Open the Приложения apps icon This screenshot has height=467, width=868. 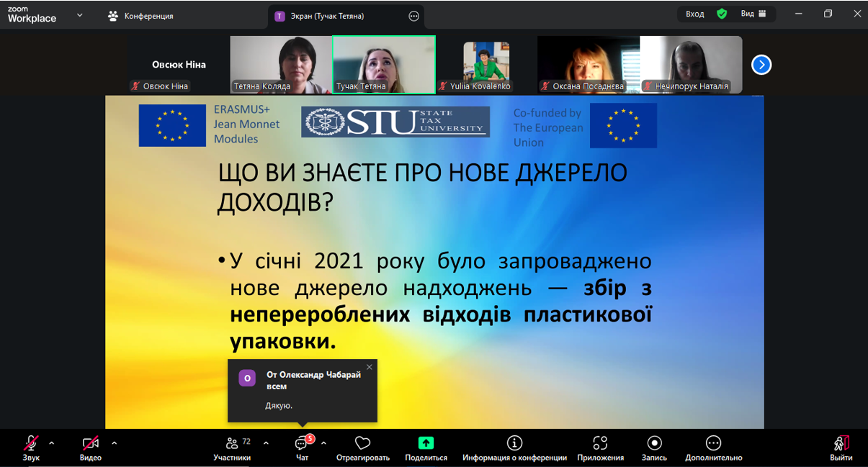(x=600, y=443)
